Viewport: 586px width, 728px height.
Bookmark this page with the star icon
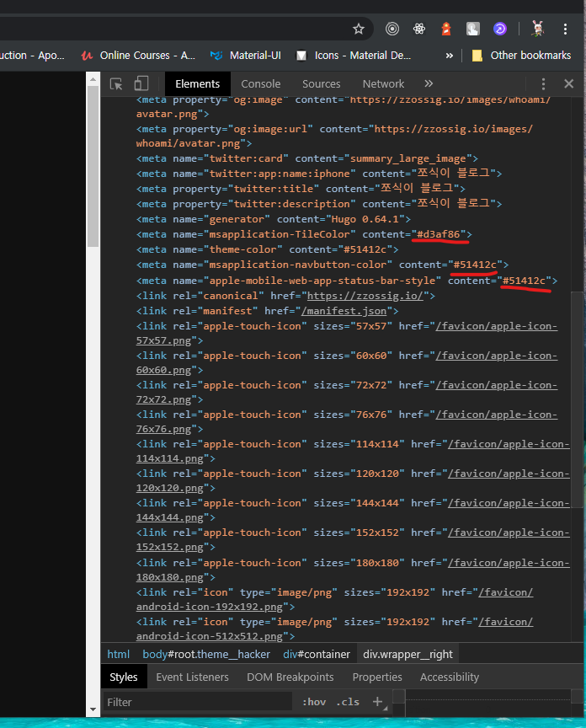(x=358, y=29)
